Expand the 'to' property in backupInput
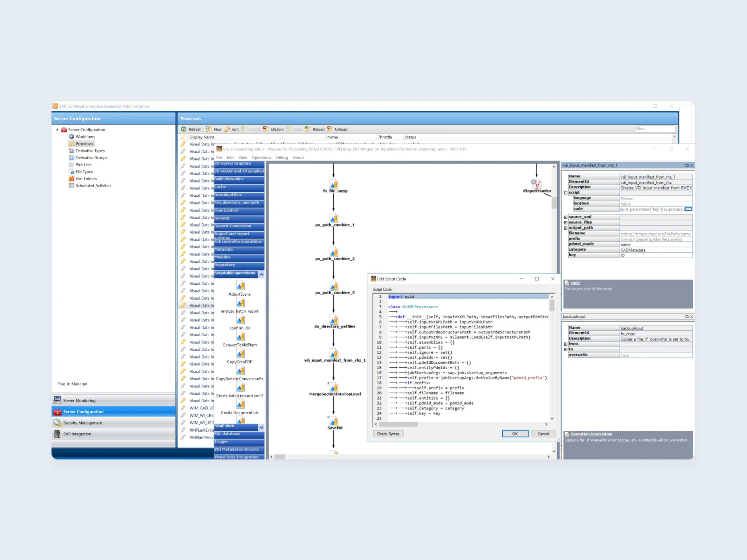The width and height of the screenshot is (747, 560). tap(565, 350)
